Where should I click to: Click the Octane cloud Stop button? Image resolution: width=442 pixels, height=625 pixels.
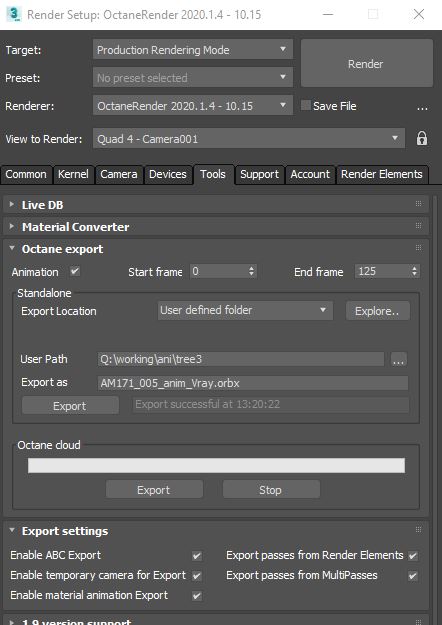271,489
